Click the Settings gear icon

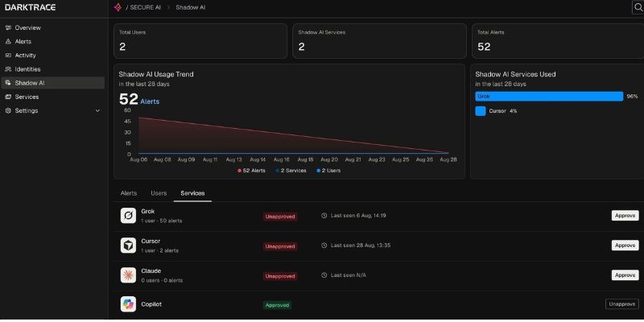[8, 111]
